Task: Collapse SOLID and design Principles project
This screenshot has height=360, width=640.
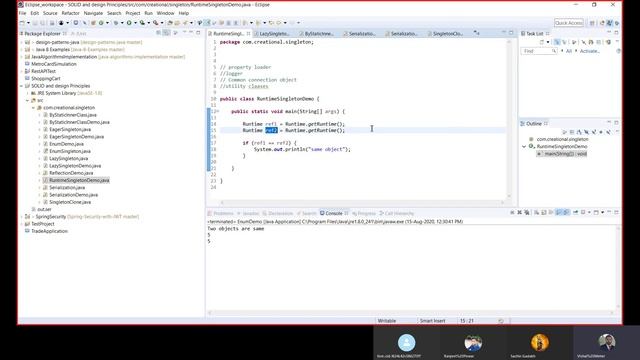Action: [22, 86]
